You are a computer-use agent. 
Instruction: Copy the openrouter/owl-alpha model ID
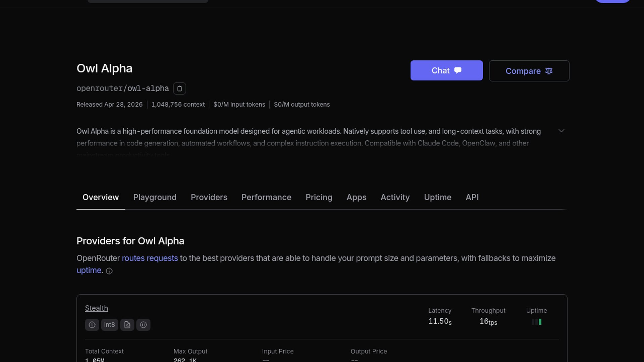[x=179, y=88]
